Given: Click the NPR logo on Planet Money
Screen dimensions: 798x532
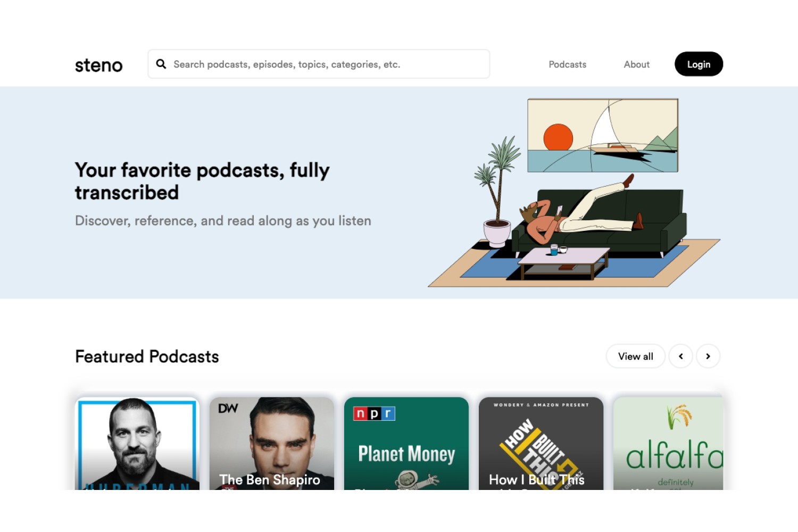Looking at the screenshot, I should 375,413.
